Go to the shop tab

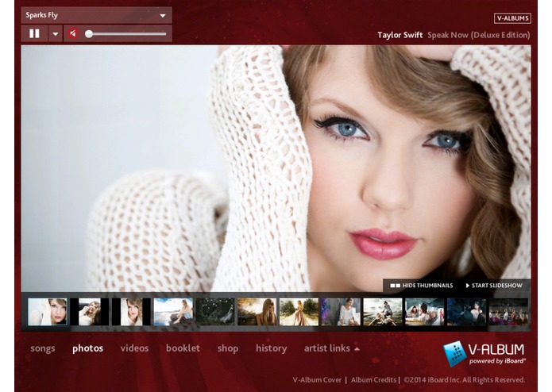pyautogui.click(x=228, y=348)
